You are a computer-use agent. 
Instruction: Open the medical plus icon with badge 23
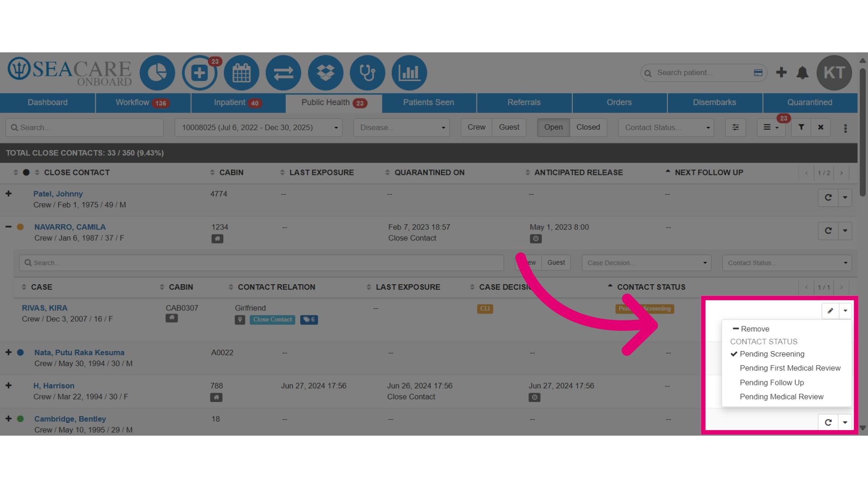click(199, 73)
